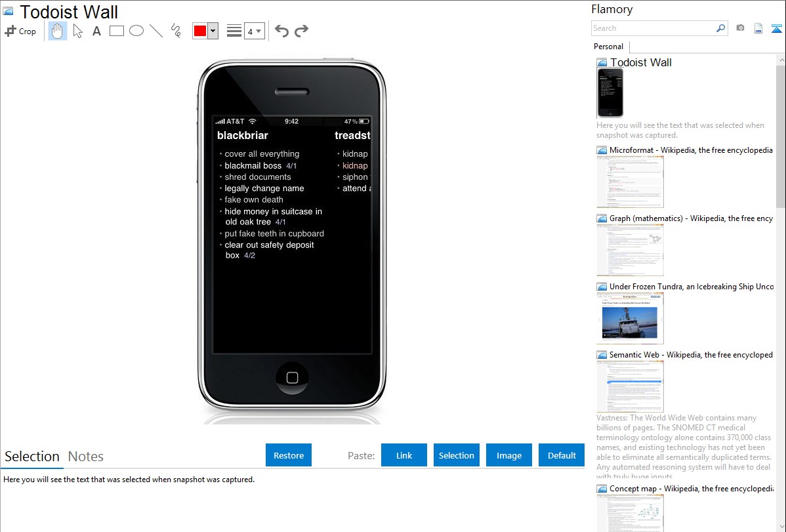The height and width of the screenshot is (532, 786).
Task: Open the Notes tab
Action: pos(86,457)
